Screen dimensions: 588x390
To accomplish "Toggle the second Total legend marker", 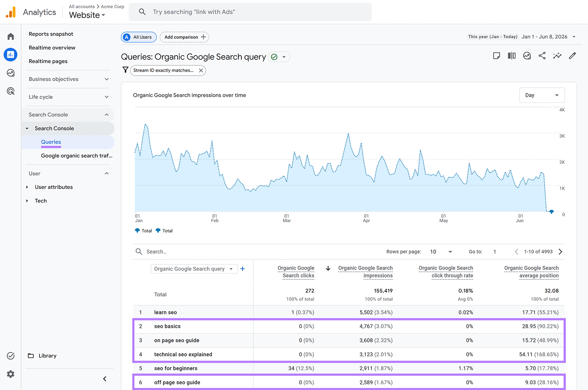I will click(x=158, y=231).
